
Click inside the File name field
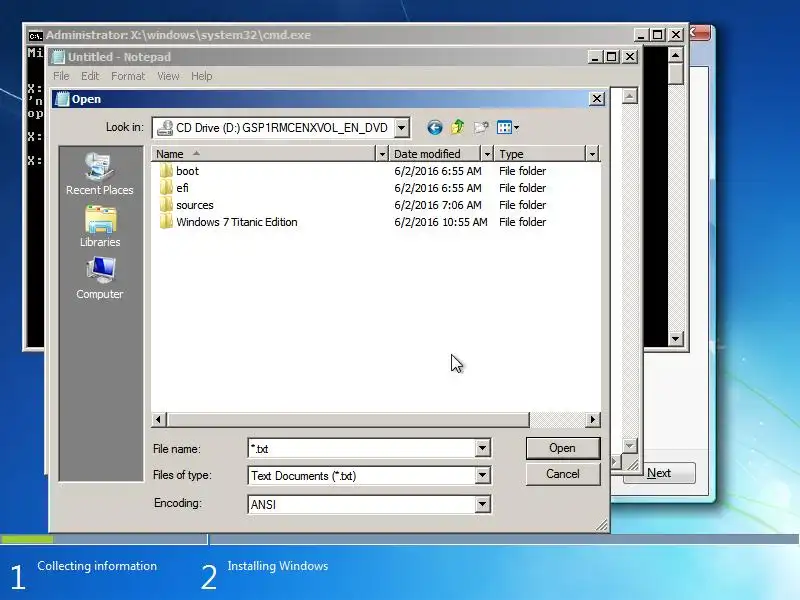tap(362, 448)
